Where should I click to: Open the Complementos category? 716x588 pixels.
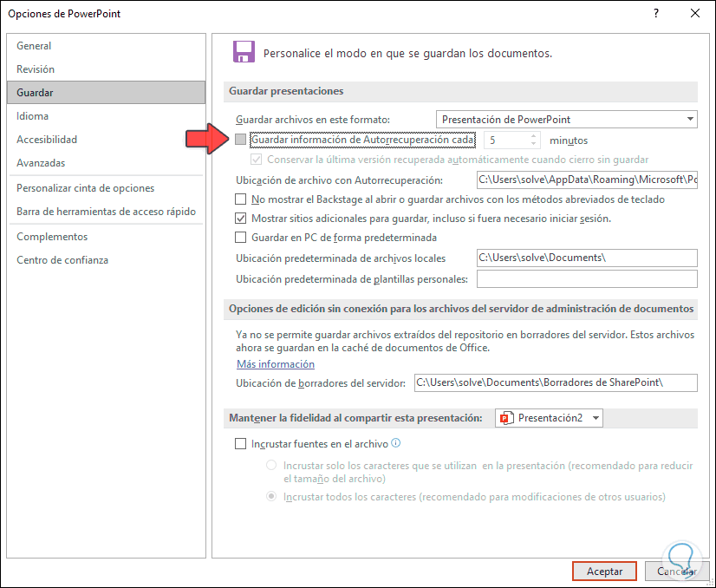click(x=107, y=237)
